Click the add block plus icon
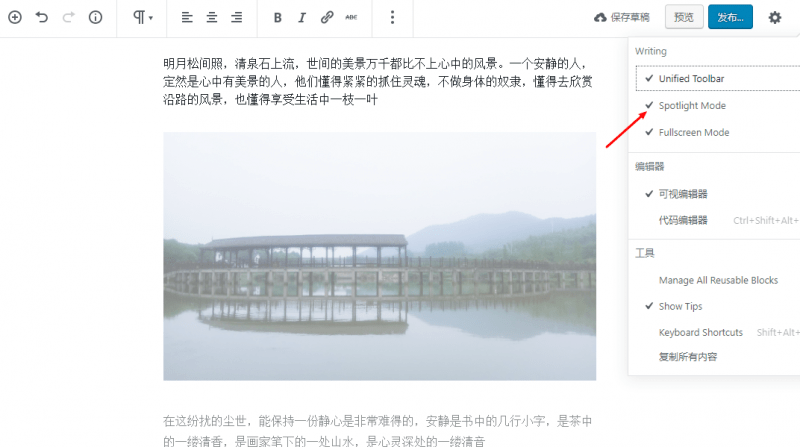The width and height of the screenshot is (800, 447). [x=15, y=17]
